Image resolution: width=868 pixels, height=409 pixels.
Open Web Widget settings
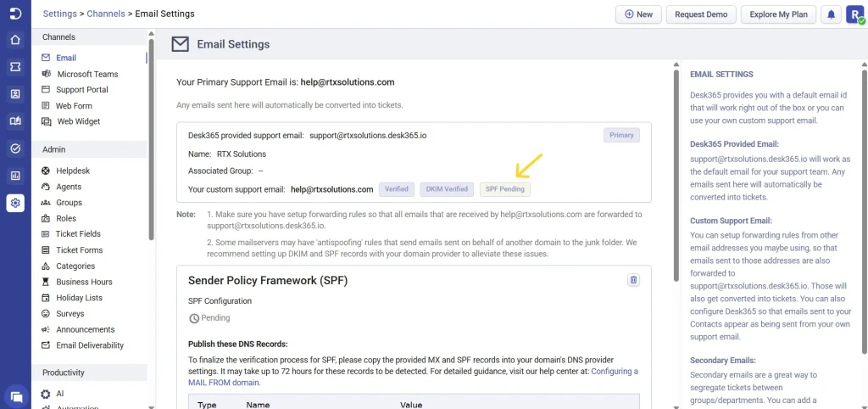coord(78,121)
